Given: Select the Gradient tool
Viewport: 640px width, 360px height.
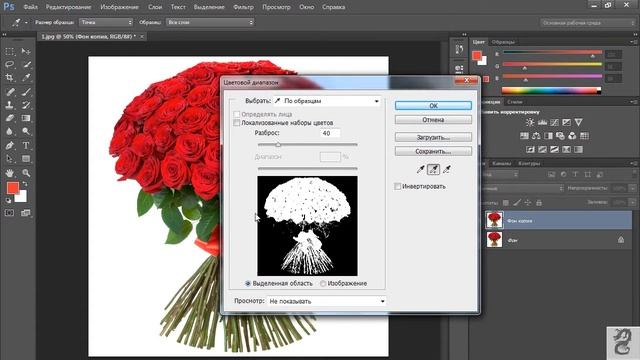Looking at the screenshot, I should pyautogui.click(x=26, y=118).
